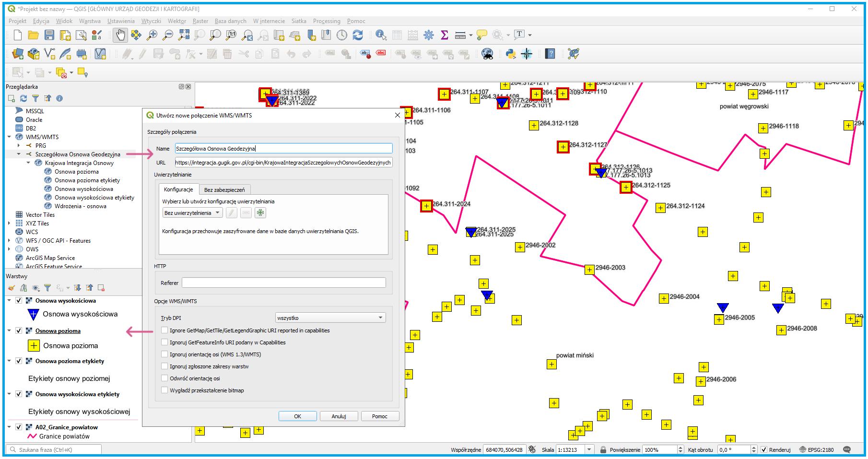The width and height of the screenshot is (868, 459).
Task: Click the Zoom Full extent icon
Action: tap(184, 35)
